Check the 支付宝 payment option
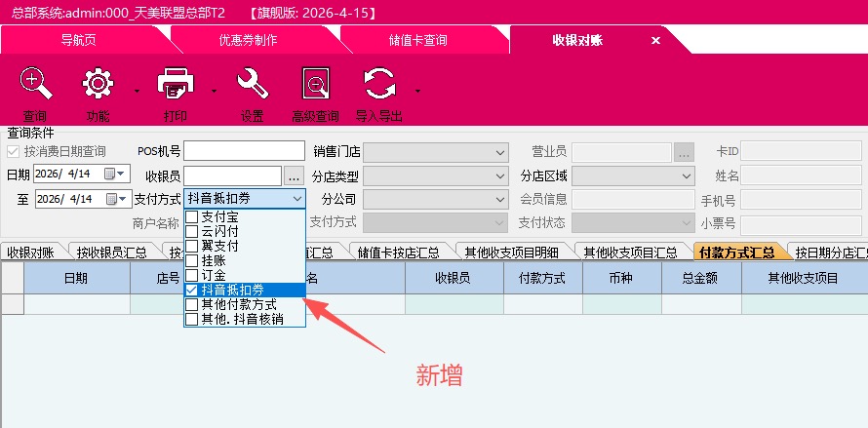The width and height of the screenshot is (868, 428). [192, 216]
